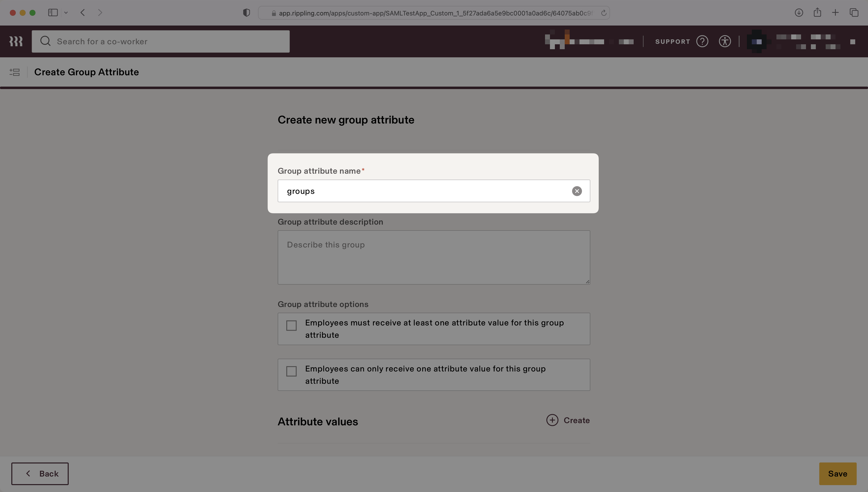
Task: Check 'Employees must receive at least one' option
Action: pyautogui.click(x=291, y=325)
